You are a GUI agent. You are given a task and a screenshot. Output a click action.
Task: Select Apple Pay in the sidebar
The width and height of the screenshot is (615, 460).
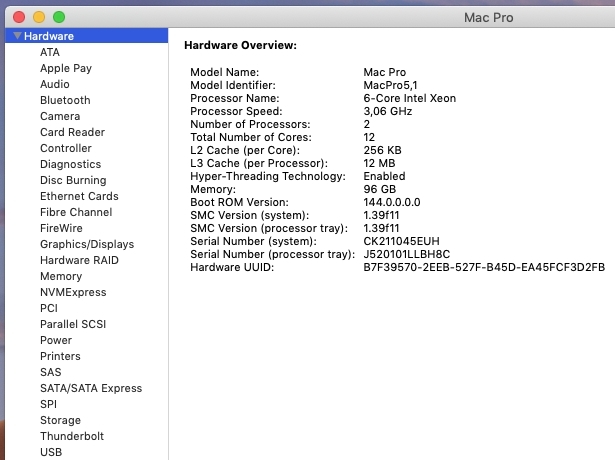pyautogui.click(x=66, y=68)
